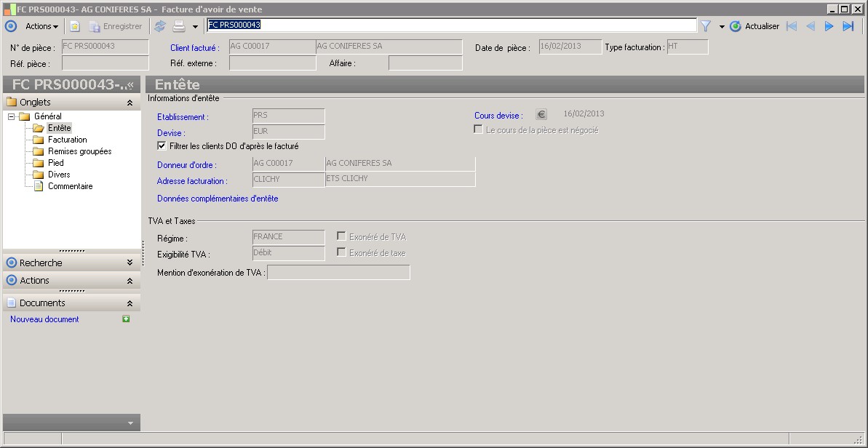Click the Affaire input field
Image resolution: width=868 pixels, height=448 pixels.
[425, 63]
